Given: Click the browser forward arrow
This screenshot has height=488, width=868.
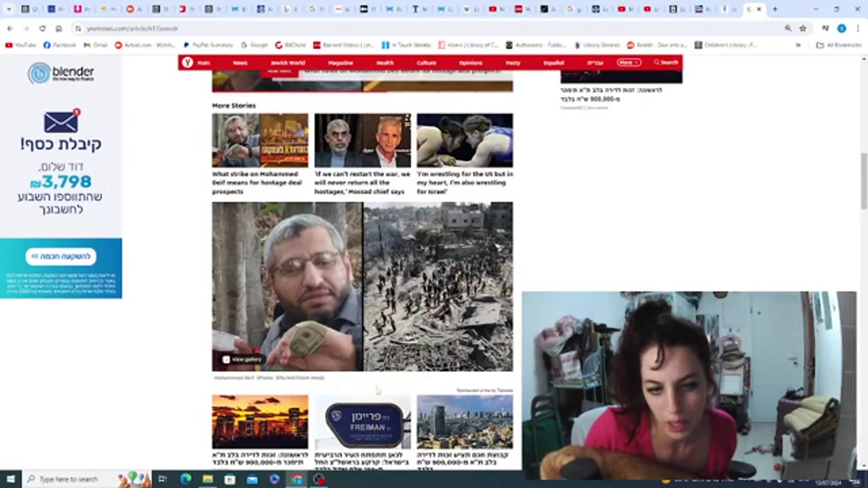Looking at the screenshot, I should pyautogui.click(x=26, y=28).
